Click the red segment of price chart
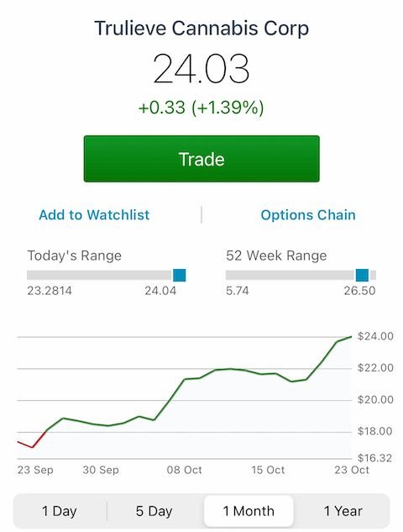The image size is (403, 532). (32, 441)
